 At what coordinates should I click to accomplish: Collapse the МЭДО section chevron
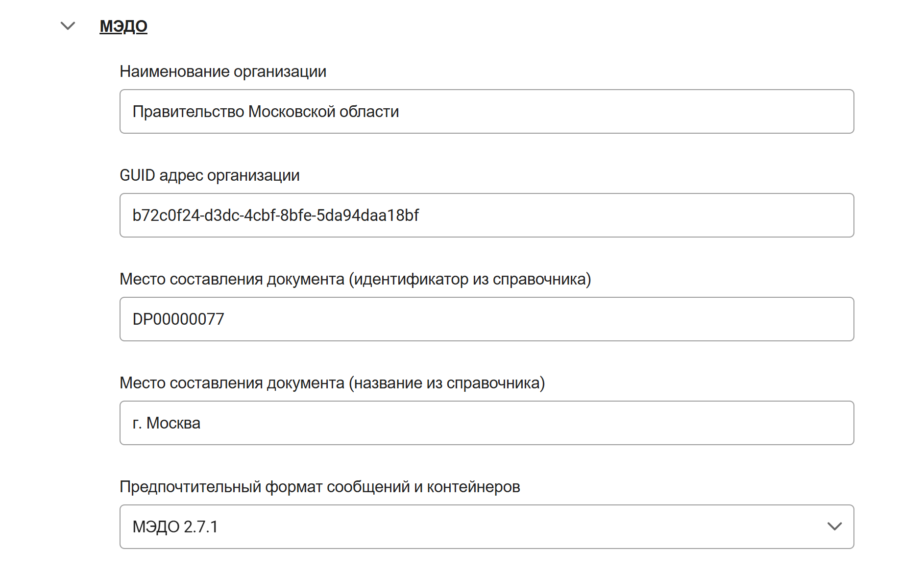pyautogui.click(x=68, y=25)
